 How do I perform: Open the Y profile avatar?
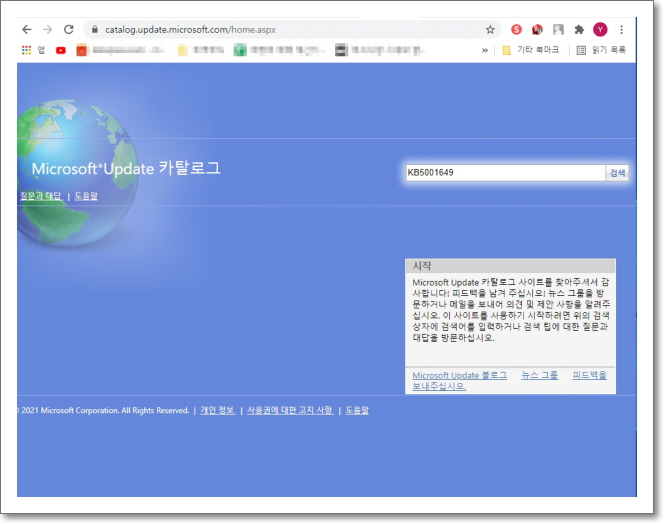tap(600, 29)
